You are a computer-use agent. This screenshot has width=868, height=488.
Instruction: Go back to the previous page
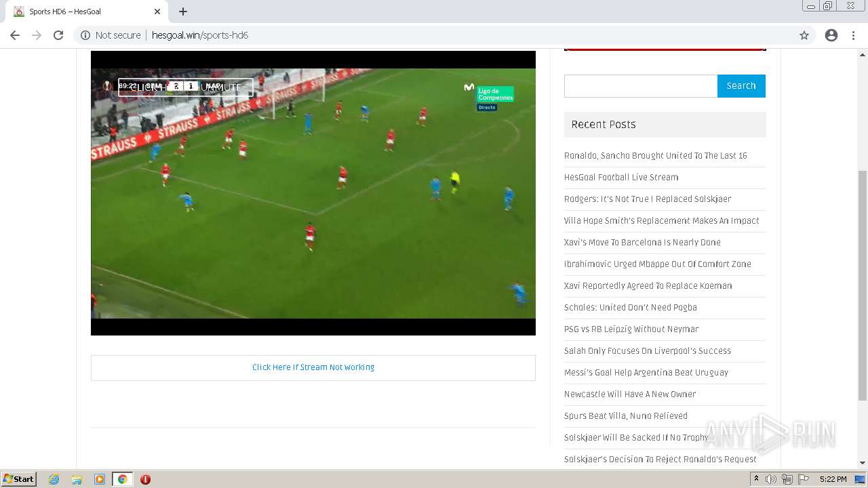[15, 35]
